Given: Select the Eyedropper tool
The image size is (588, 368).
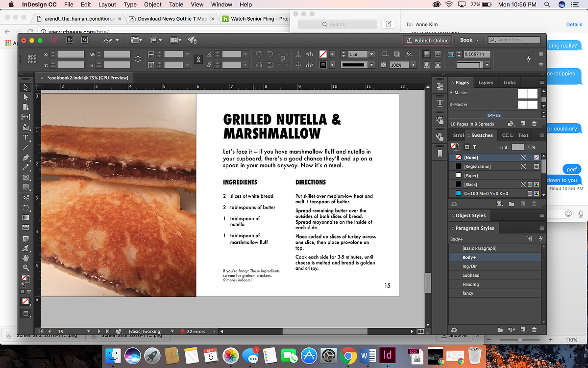Looking at the screenshot, I should click(x=26, y=248).
